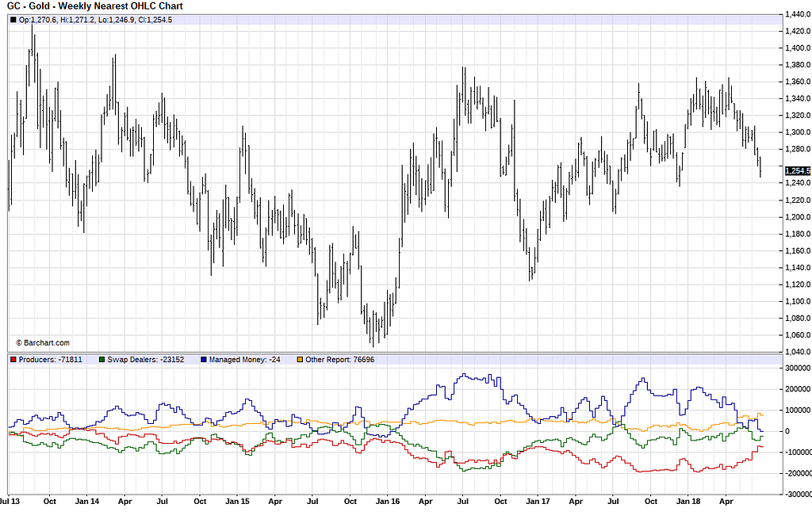
Task: Click the 'Jan 14' date axis label
Action: coord(87,502)
